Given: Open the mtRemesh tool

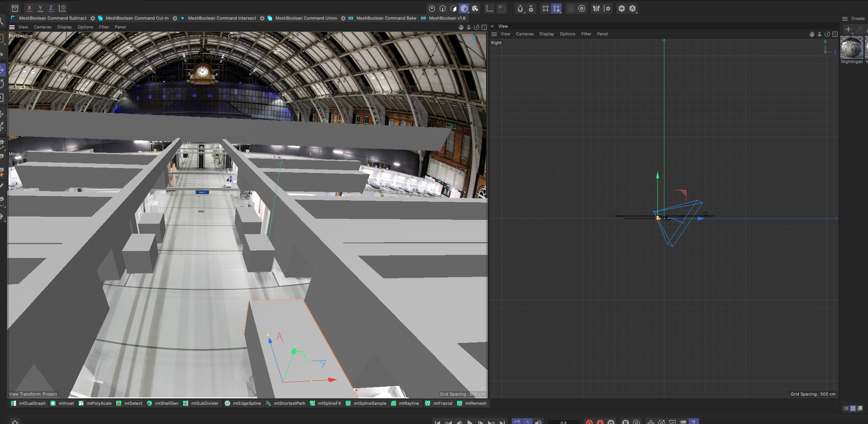Looking at the screenshot, I should 471,403.
